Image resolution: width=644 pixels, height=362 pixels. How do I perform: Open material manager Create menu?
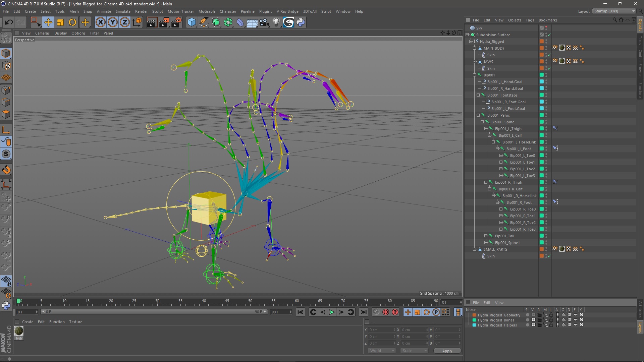28,322
